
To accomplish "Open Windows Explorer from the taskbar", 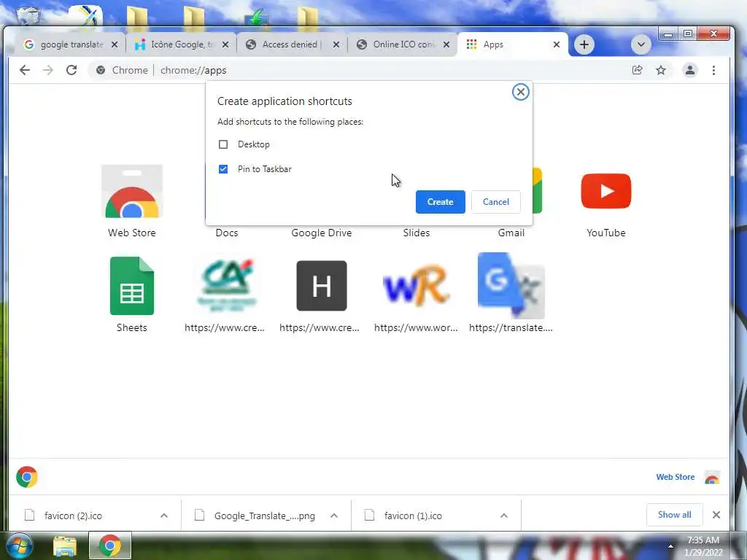I will 65,545.
